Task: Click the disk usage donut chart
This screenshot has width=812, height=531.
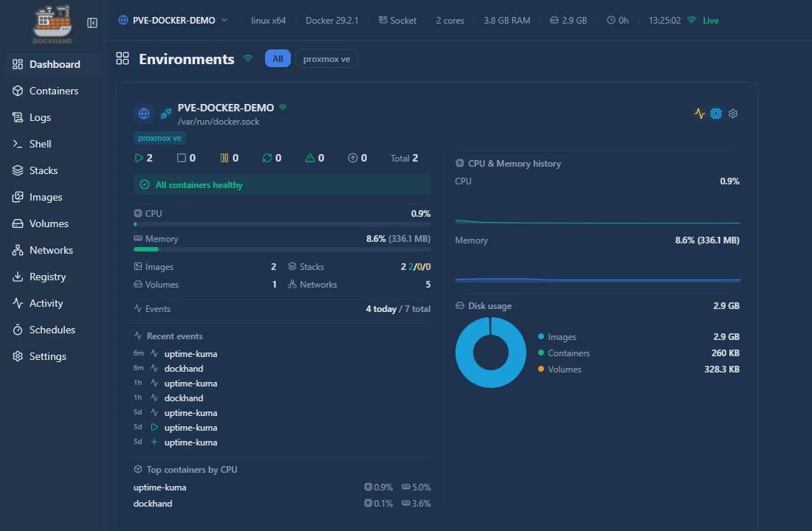Action: 491,353
